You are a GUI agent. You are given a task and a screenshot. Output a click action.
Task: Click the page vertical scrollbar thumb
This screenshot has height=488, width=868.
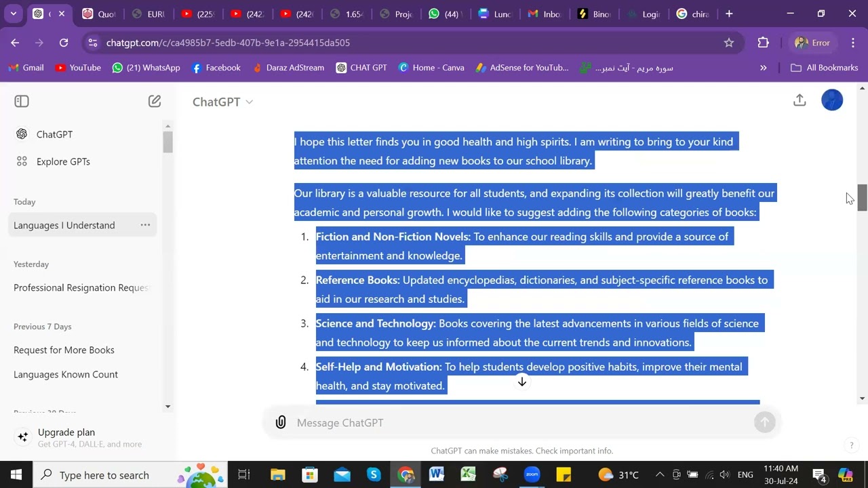tap(862, 197)
